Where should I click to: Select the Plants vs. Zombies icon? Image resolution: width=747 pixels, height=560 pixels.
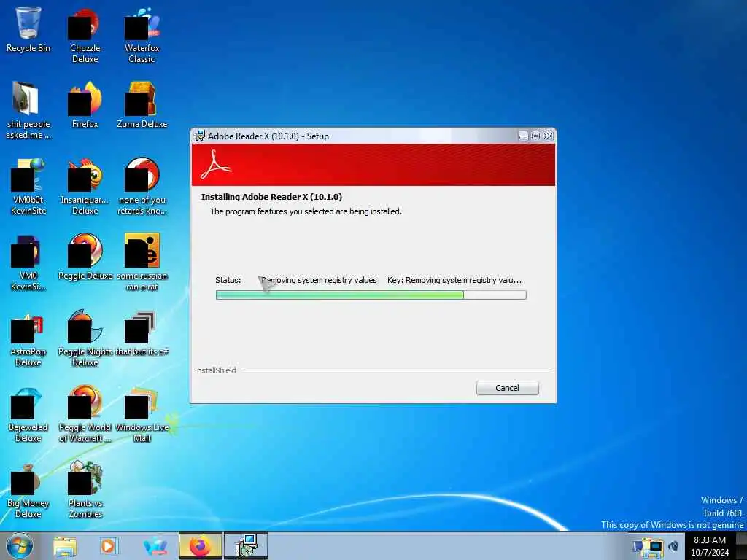[85, 491]
